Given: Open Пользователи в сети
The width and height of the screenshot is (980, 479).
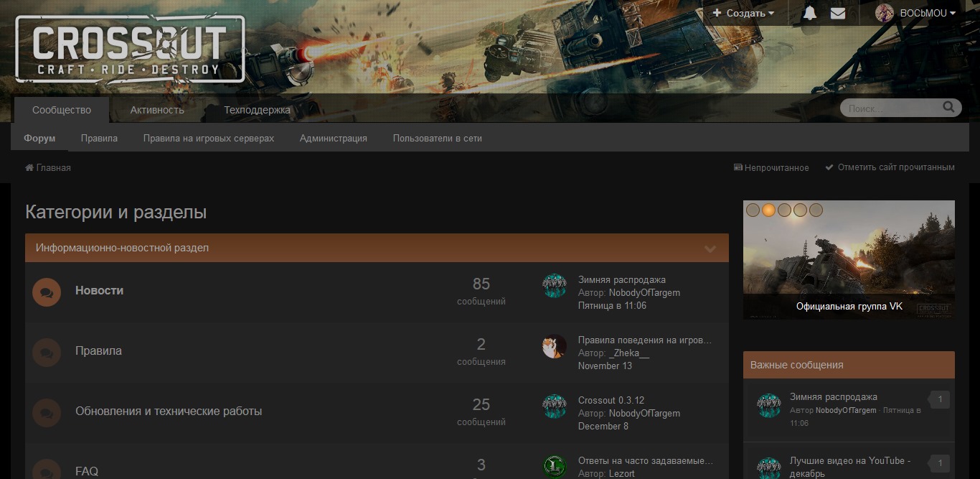Looking at the screenshot, I should (438, 138).
